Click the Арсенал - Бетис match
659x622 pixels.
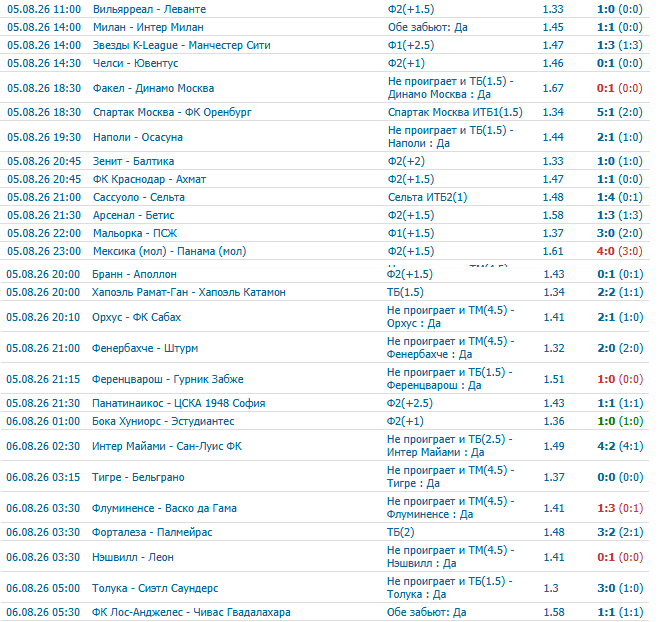[133, 216]
